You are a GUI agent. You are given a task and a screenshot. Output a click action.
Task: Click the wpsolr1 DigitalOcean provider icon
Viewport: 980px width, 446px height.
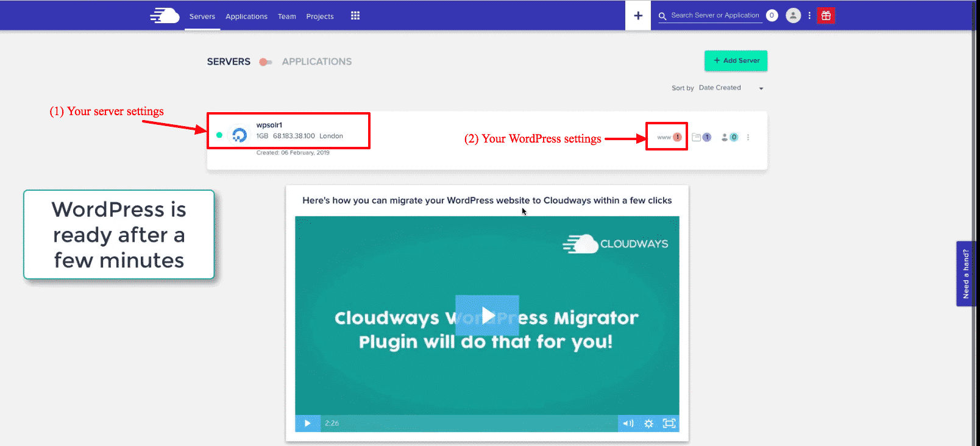point(240,135)
